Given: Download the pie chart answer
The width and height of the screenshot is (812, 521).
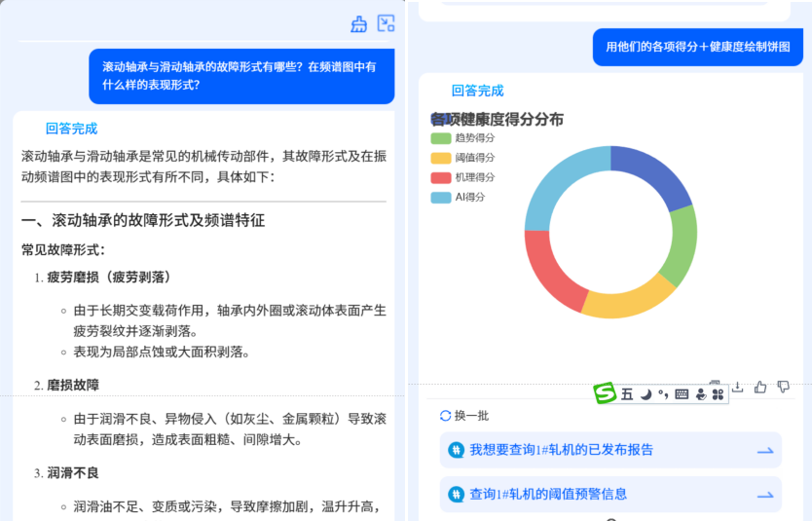Looking at the screenshot, I should coord(738,387).
